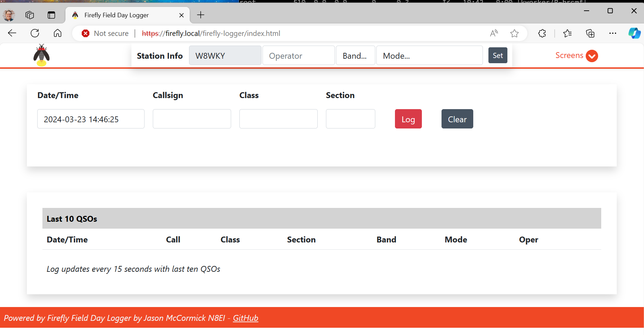Viewport: 644px width, 335px height.
Task: Open the Favorites list icon
Action: point(567,33)
